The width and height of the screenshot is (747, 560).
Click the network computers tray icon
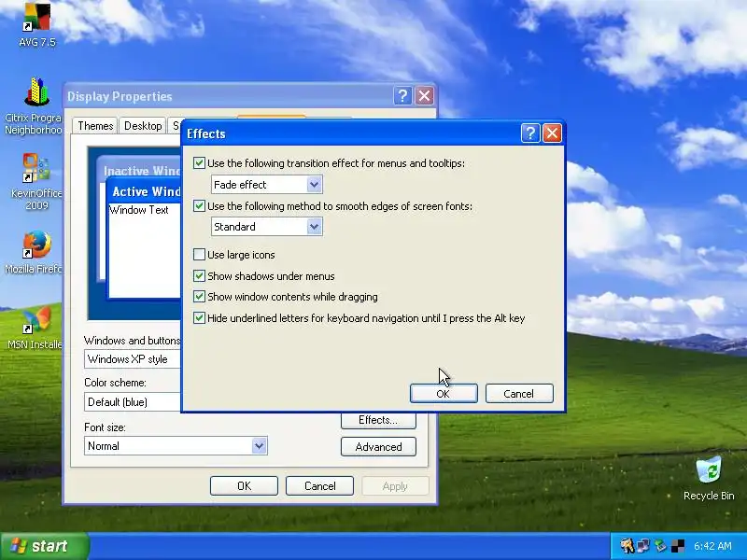[643, 545]
